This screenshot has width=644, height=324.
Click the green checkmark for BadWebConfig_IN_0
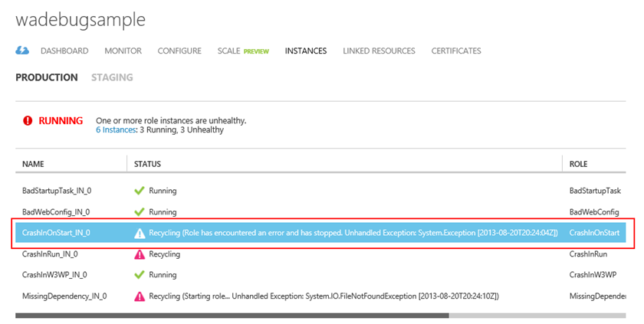(x=139, y=211)
